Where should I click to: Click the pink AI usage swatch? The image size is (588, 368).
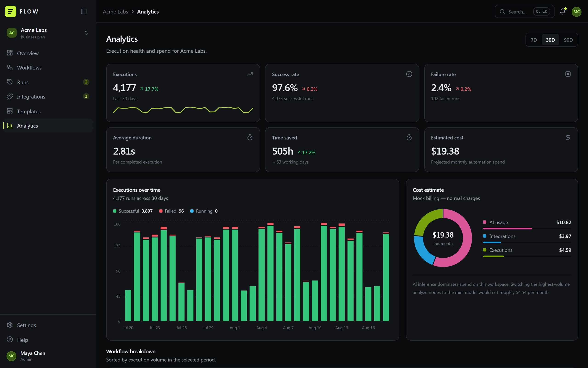point(484,222)
